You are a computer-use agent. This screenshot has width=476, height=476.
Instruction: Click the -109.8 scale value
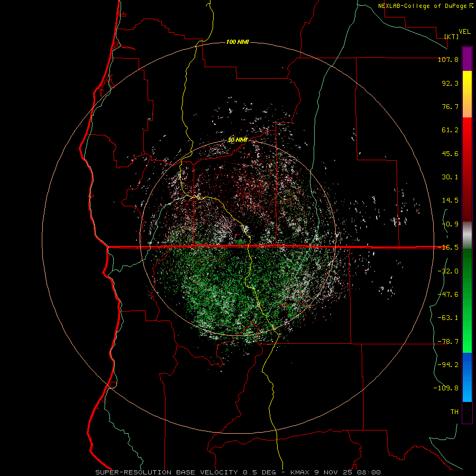(x=446, y=388)
